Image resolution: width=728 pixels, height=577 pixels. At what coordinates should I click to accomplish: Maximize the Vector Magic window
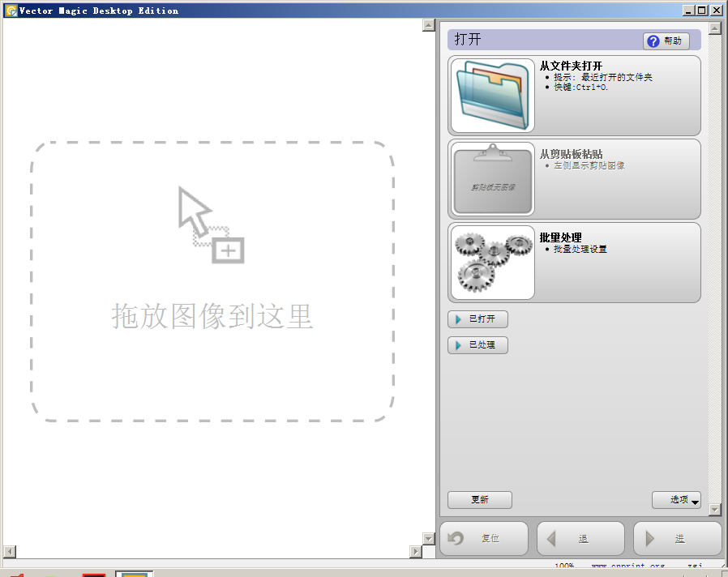(x=703, y=11)
